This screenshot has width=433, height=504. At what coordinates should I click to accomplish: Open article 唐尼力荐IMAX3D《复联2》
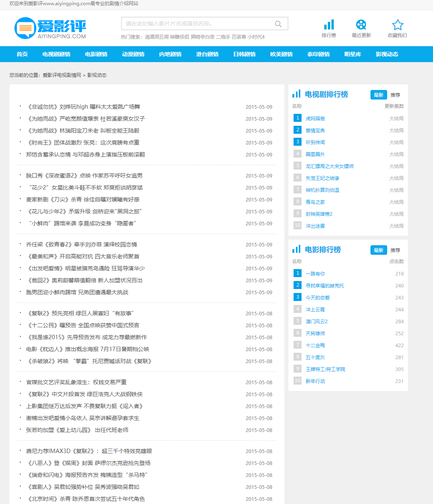(89, 451)
